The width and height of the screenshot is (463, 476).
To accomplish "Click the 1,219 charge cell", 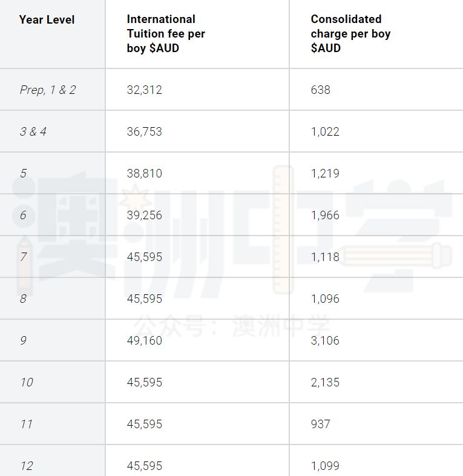I will click(325, 173).
